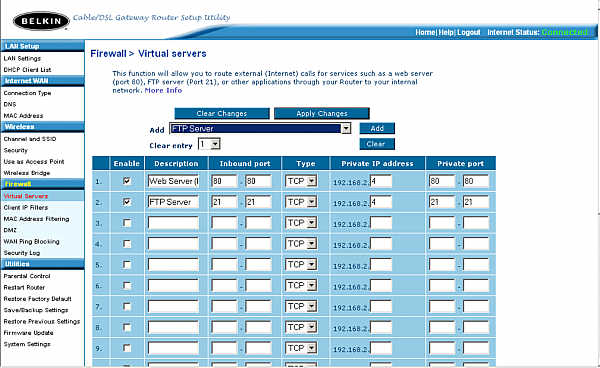The image size is (600, 368).
Task: Click the Clear button
Action: (377, 144)
